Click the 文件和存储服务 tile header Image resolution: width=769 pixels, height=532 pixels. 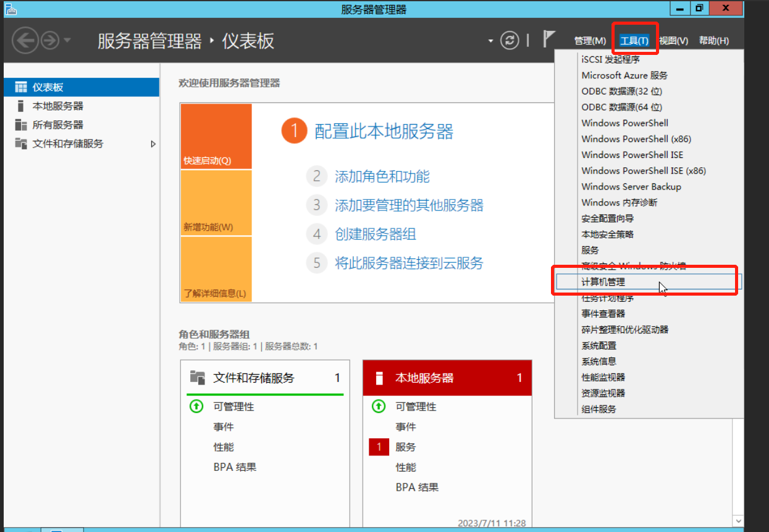[x=265, y=378]
